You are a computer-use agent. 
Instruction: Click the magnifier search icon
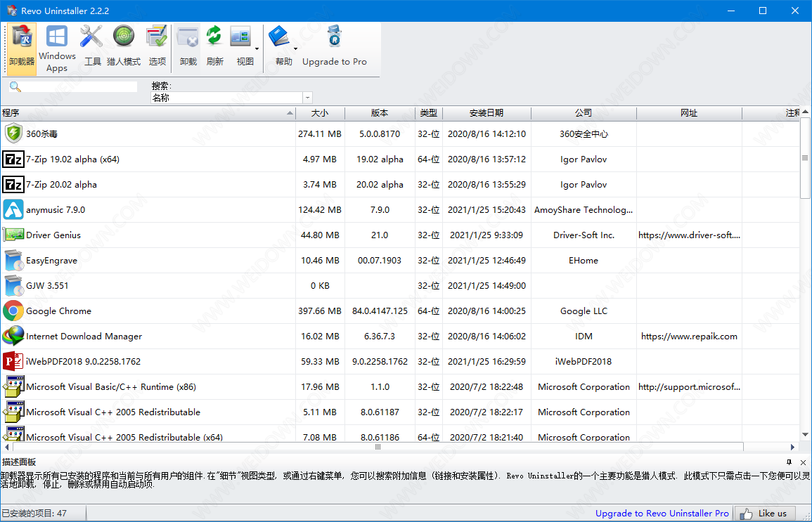(x=15, y=87)
